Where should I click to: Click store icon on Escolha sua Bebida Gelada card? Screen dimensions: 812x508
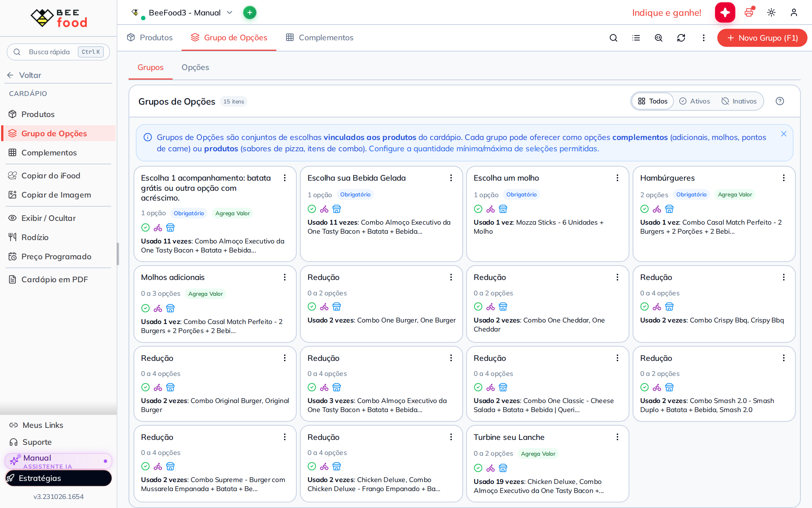pyautogui.click(x=336, y=209)
